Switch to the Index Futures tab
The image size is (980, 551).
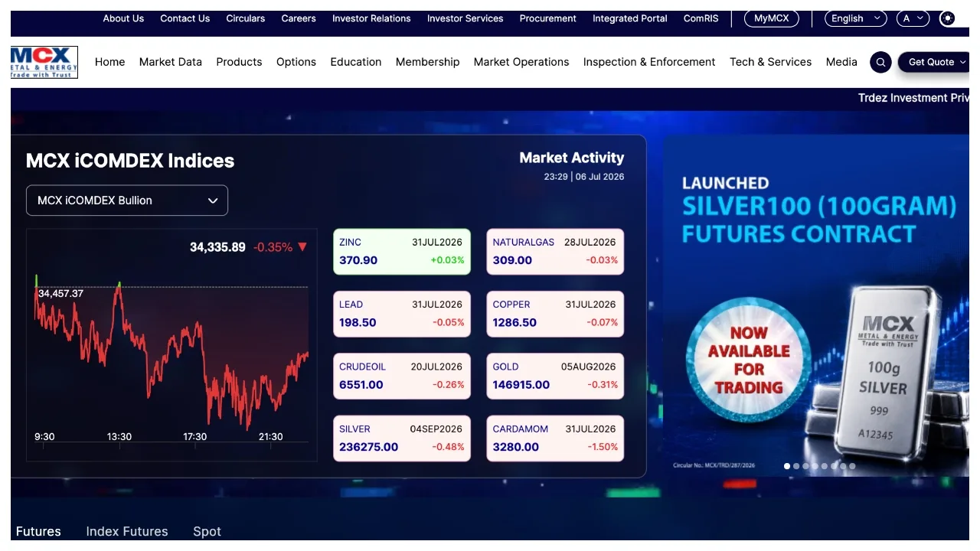click(x=127, y=531)
